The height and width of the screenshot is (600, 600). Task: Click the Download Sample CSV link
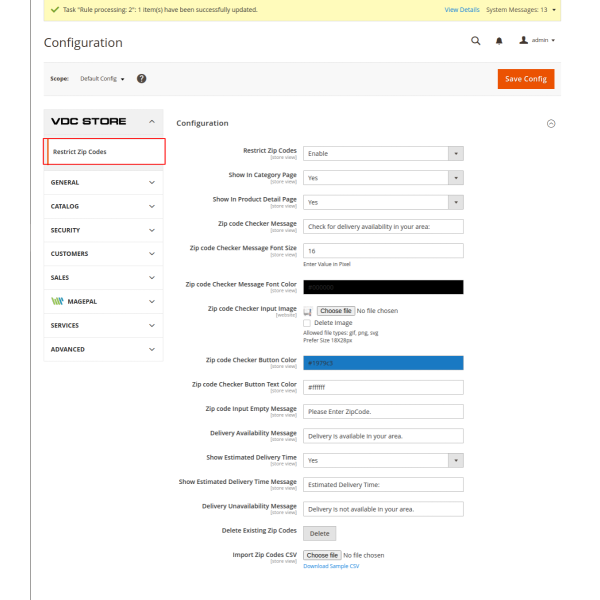(331, 566)
